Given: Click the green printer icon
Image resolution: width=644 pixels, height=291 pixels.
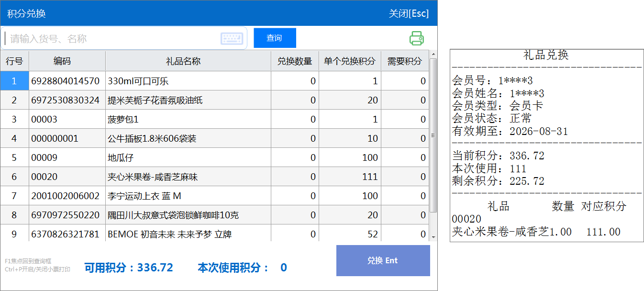Looking at the screenshot, I should click(x=416, y=38).
